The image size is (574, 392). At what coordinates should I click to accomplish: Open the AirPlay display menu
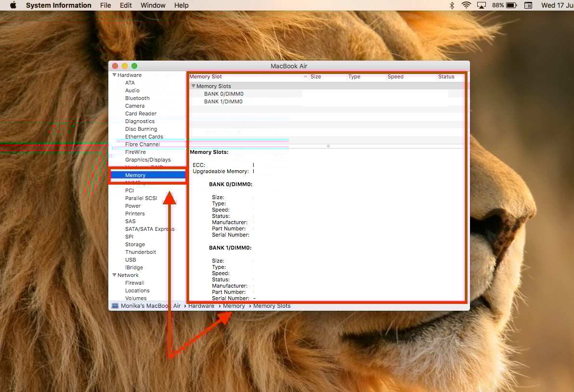coord(482,5)
